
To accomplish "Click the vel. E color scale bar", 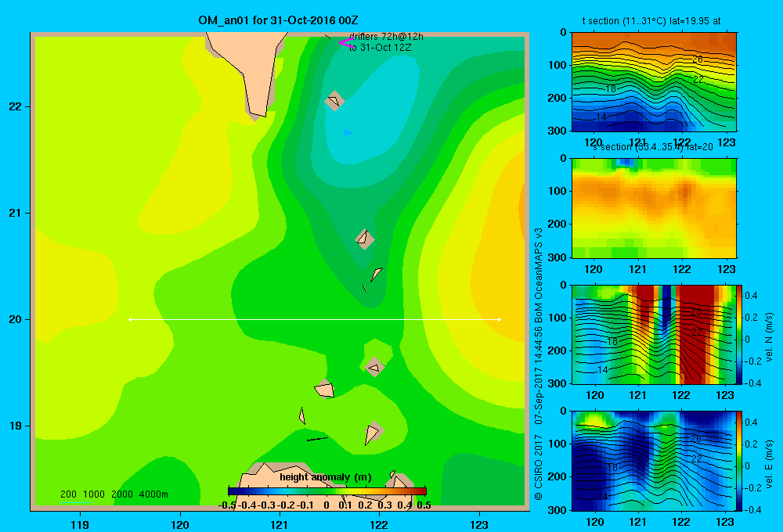I will [x=740, y=461].
